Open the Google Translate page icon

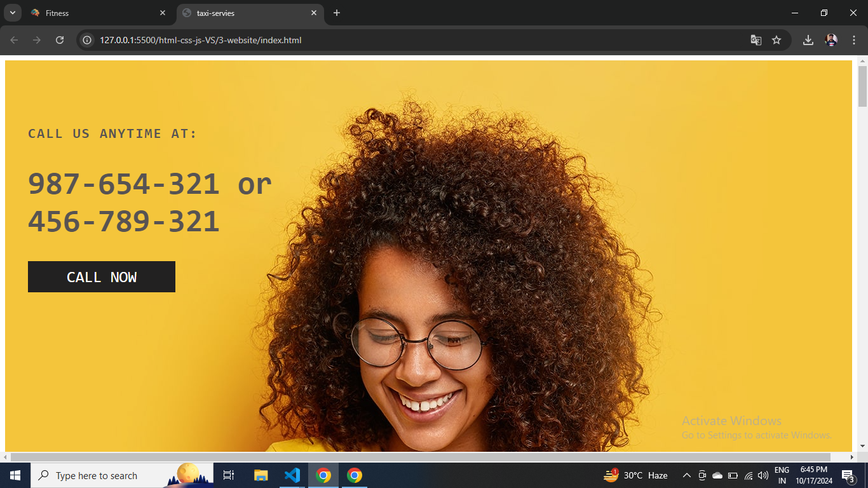(756, 40)
